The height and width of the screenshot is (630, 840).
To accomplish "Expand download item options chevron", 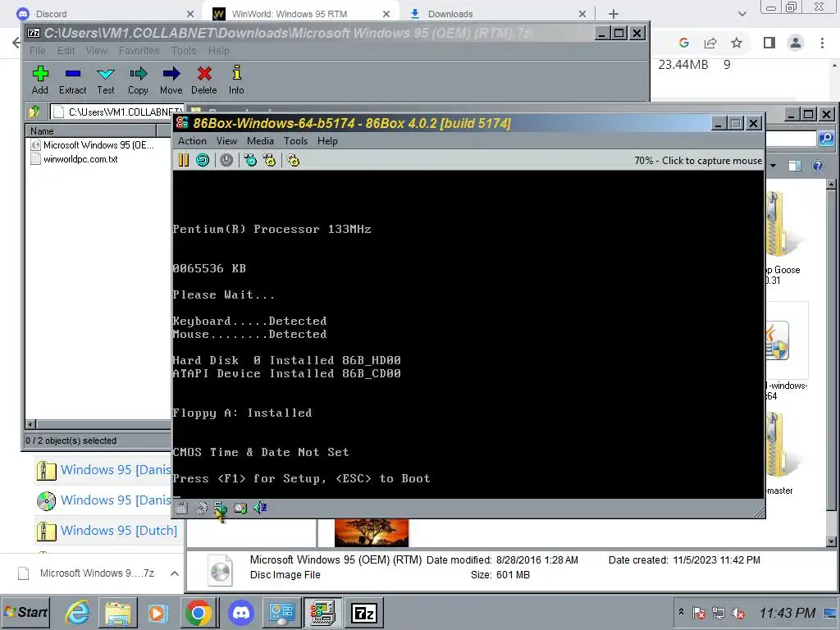I will pos(175,573).
